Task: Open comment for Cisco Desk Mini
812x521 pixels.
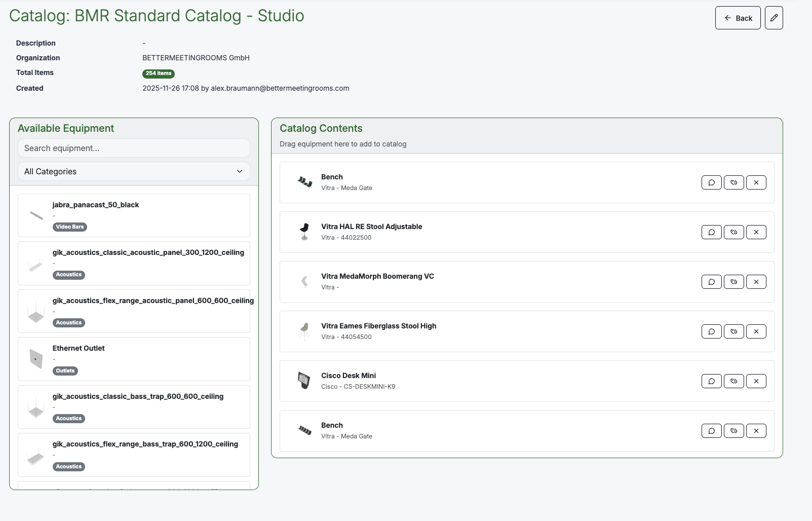Action: pos(711,381)
